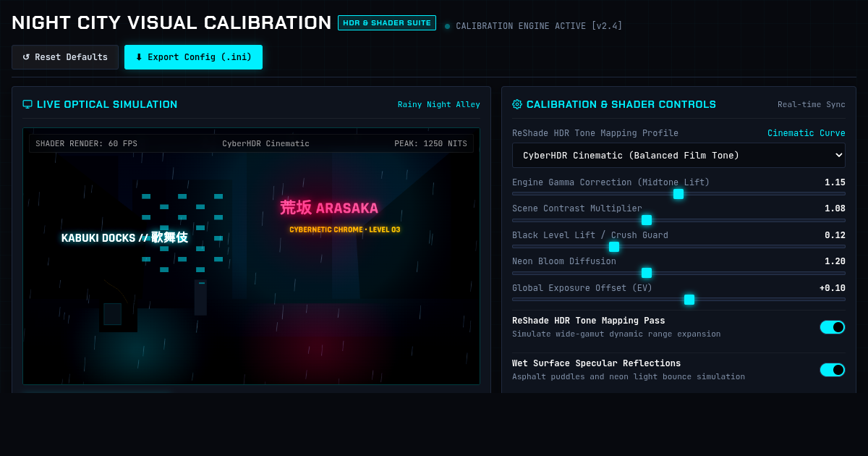Adjust the Global Exposure Offset slider
The width and height of the screenshot is (868, 456).
(x=678, y=300)
